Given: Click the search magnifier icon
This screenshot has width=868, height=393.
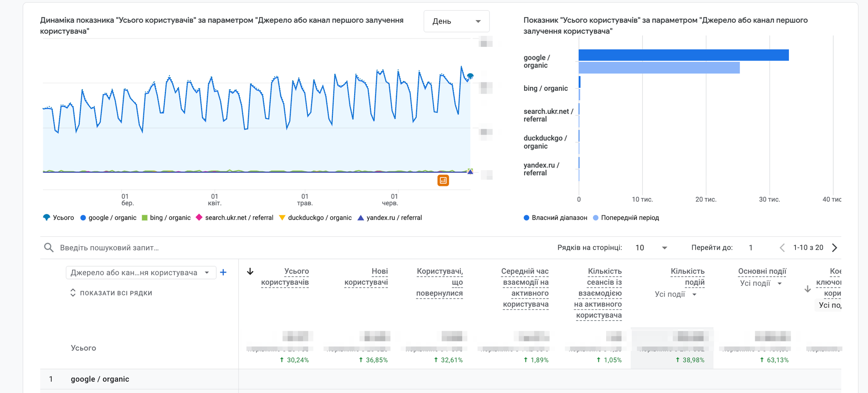Looking at the screenshot, I should (49, 247).
